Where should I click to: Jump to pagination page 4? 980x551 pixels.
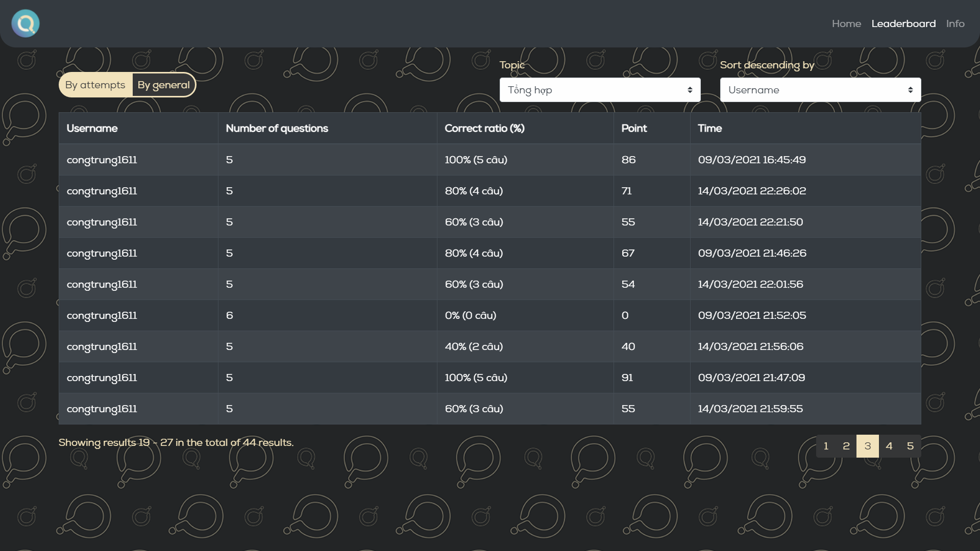tap(889, 446)
